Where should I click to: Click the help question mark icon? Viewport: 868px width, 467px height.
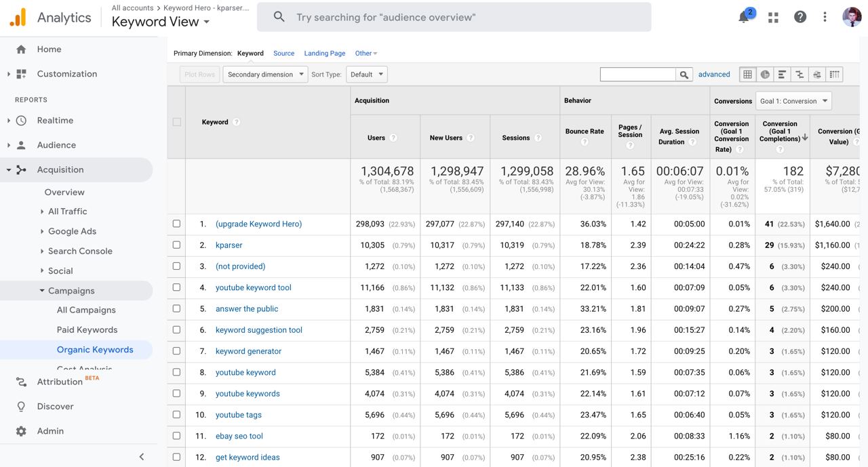(800, 18)
